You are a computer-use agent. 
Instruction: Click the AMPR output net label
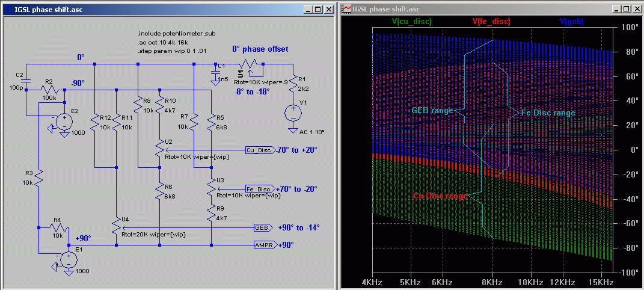(x=264, y=245)
